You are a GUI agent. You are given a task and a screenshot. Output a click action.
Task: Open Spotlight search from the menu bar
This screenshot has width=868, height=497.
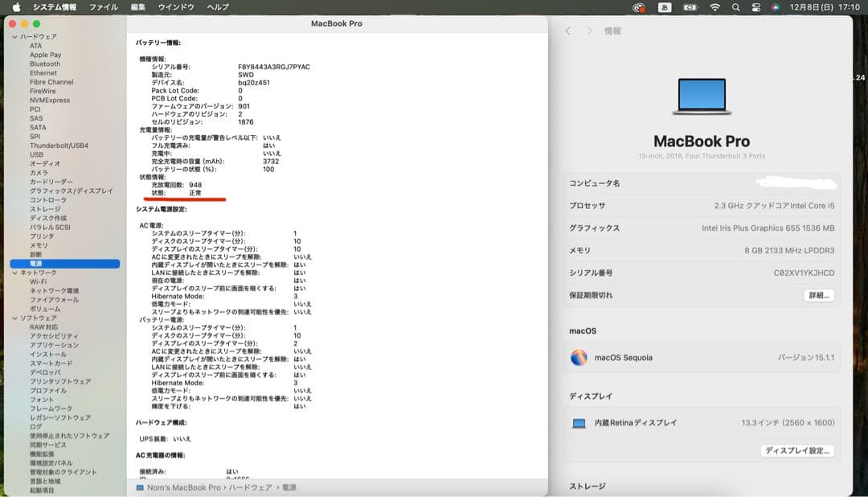735,7
